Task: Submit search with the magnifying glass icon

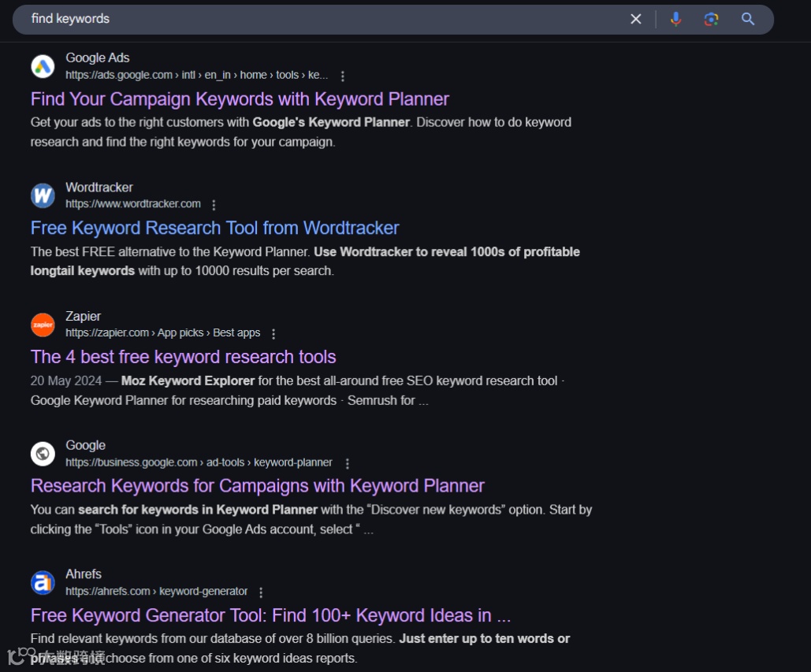Action: point(747,19)
